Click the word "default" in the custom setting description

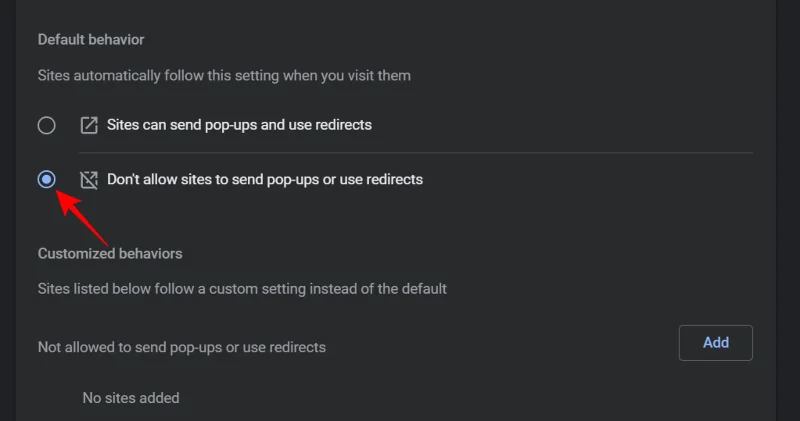[x=421, y=289]
